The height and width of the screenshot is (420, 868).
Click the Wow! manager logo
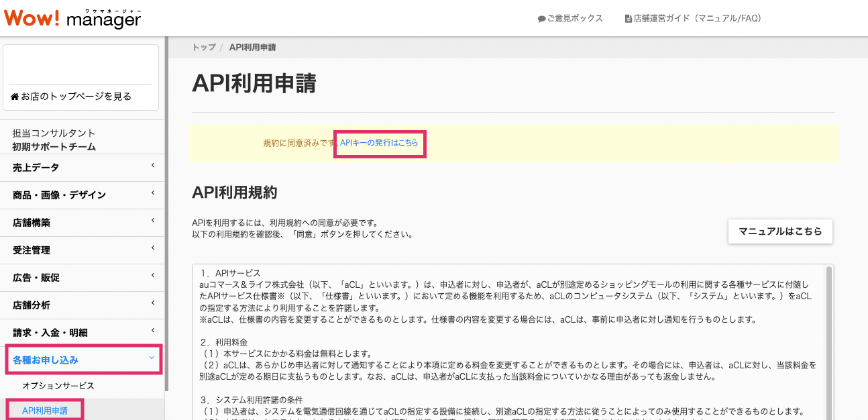point(70,18)
